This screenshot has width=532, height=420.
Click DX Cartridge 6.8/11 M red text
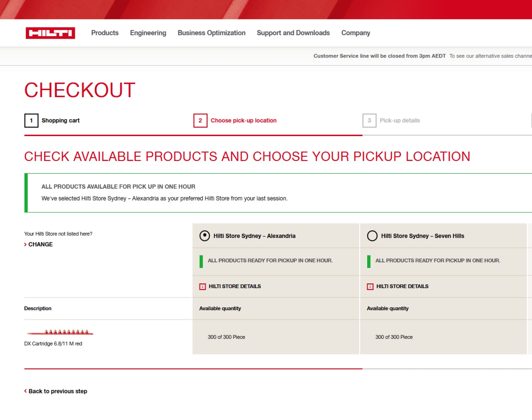pos(53,344)
